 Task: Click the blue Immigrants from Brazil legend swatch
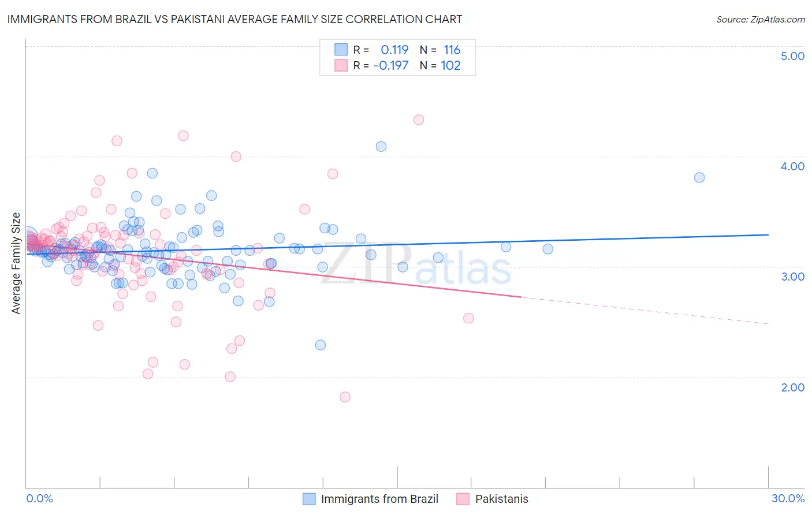[x=310, y=499]
